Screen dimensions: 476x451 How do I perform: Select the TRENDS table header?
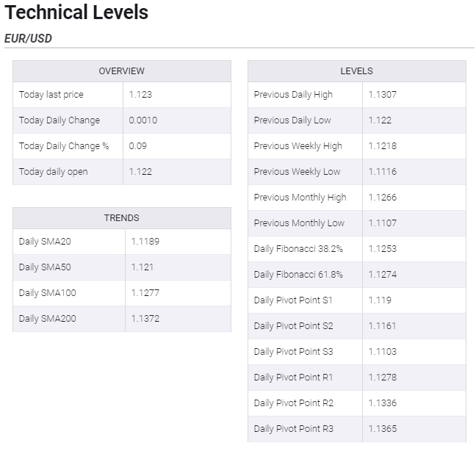(121, 218)
